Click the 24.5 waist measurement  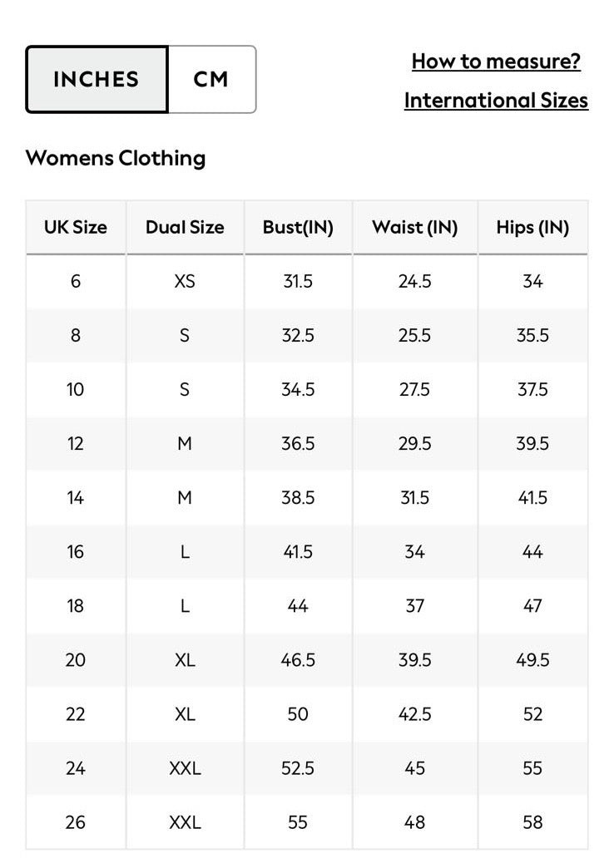tap(414, 282)
